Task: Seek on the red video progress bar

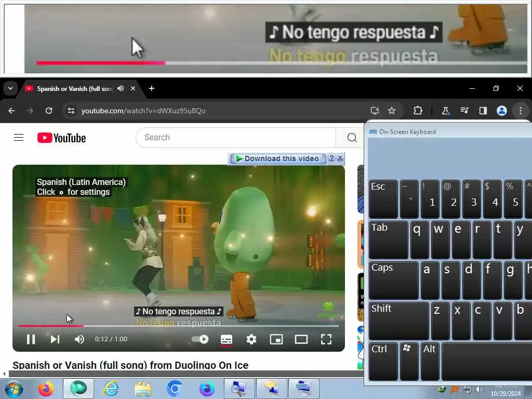Action: click(51, 326)
